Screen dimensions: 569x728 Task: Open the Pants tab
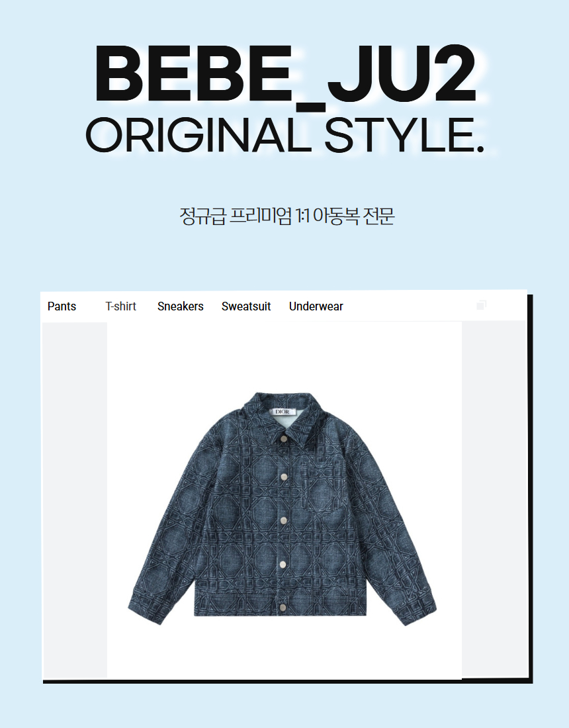point(62,306)
